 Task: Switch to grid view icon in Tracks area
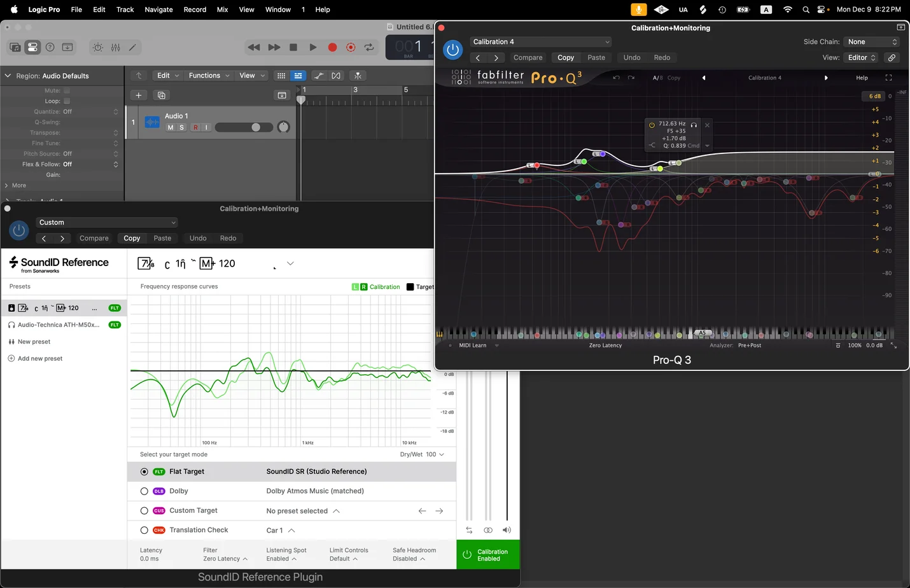click(281, 76)
